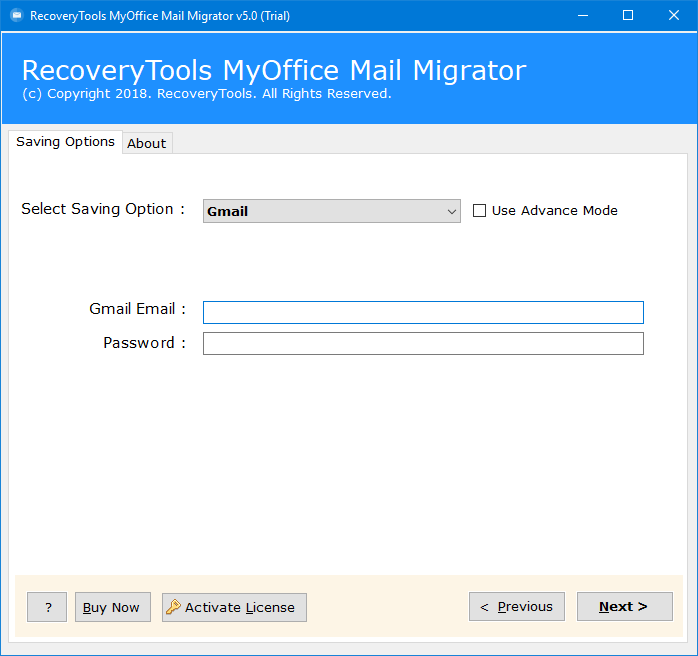Viewport: 698px width, 656px height.
Task: Click the RecoveryTools MyOffice Mail Migrator heading
Action: pyautogui.click(x=274, y=70)
